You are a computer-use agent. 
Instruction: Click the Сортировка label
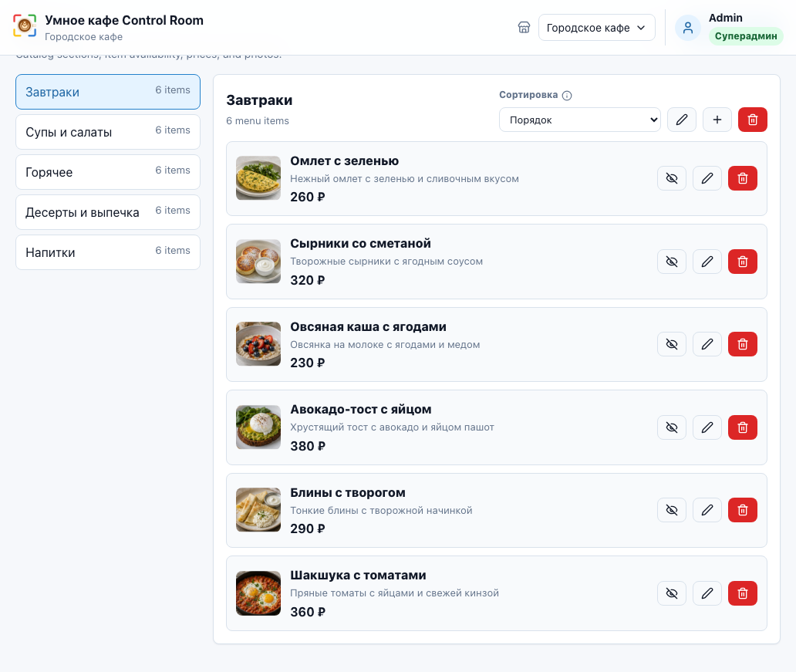pyautogui.click(x=528, y=95)
